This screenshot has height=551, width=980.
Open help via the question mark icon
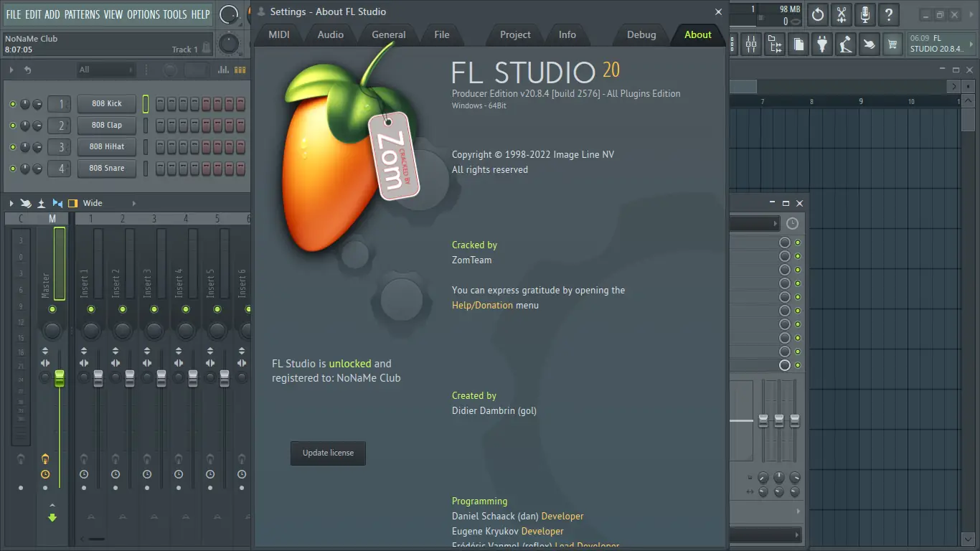pos(889,14)
